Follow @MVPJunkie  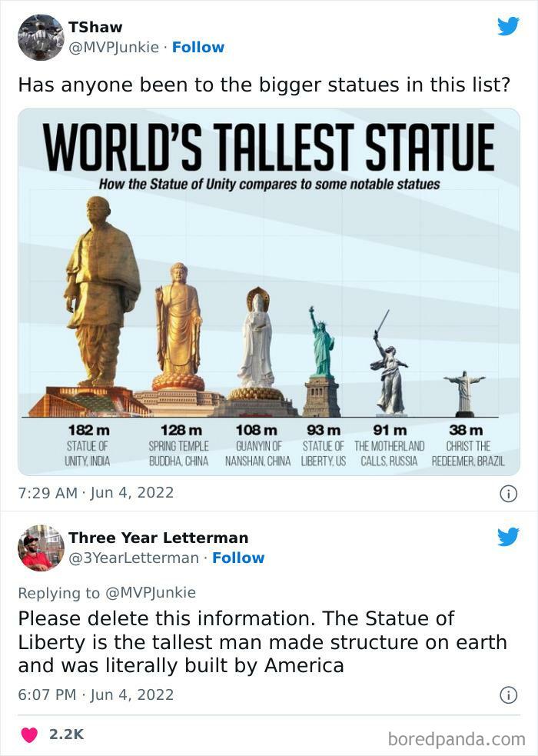198,47
